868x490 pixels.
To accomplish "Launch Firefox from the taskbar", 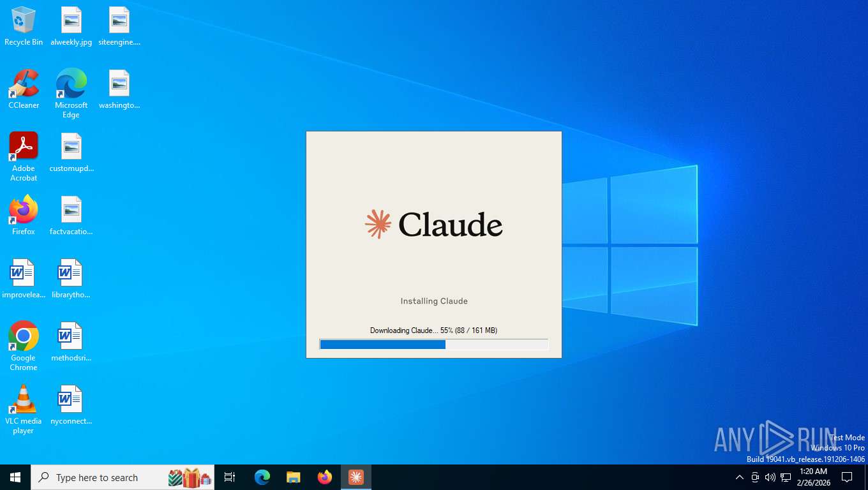I will tap(325, 477).
